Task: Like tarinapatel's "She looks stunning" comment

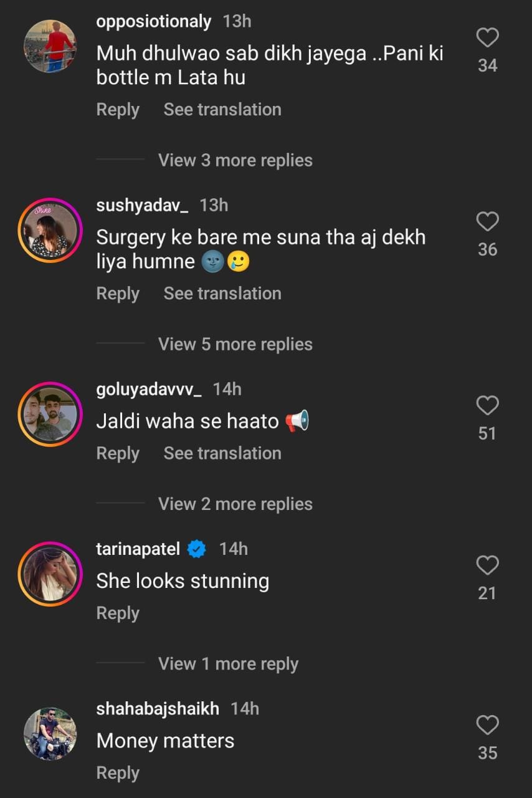Action: [x=487, y=565]
